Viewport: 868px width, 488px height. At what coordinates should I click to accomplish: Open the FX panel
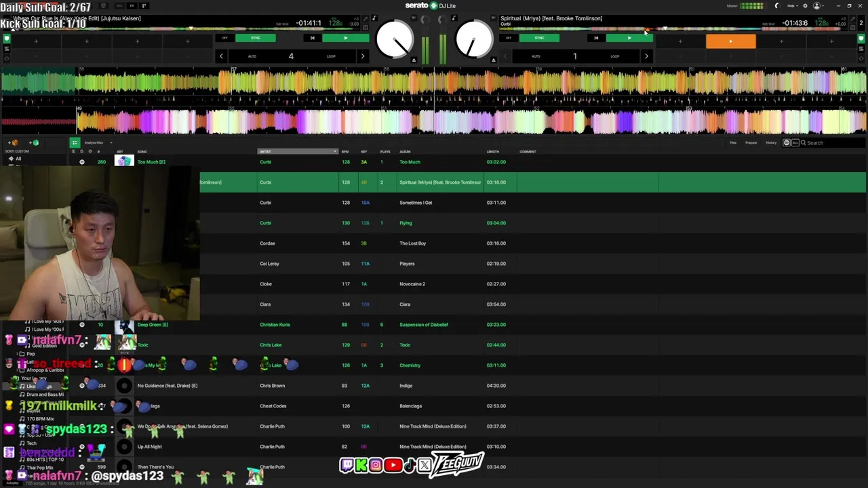[x=132, y=6]
